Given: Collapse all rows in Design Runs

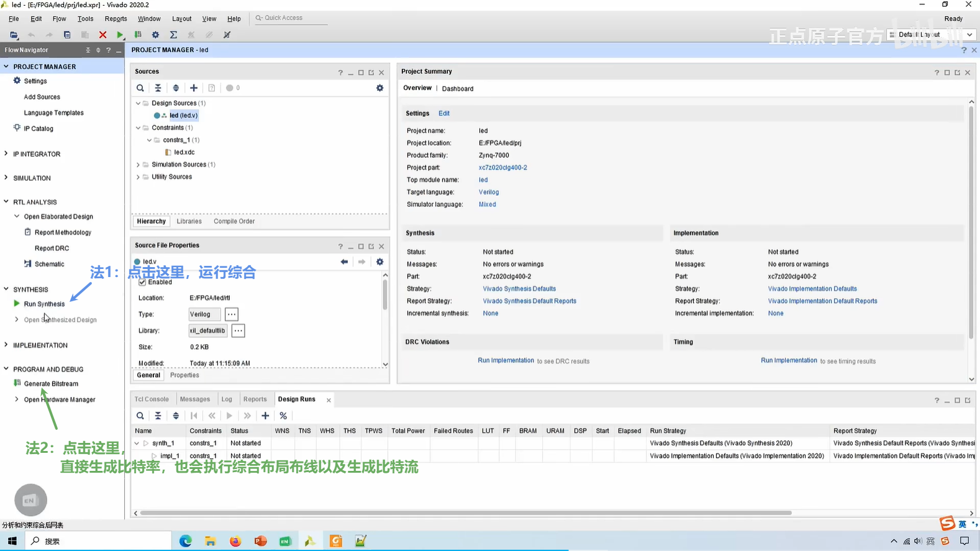Looking at the screenshot, I should click(158, 416).
